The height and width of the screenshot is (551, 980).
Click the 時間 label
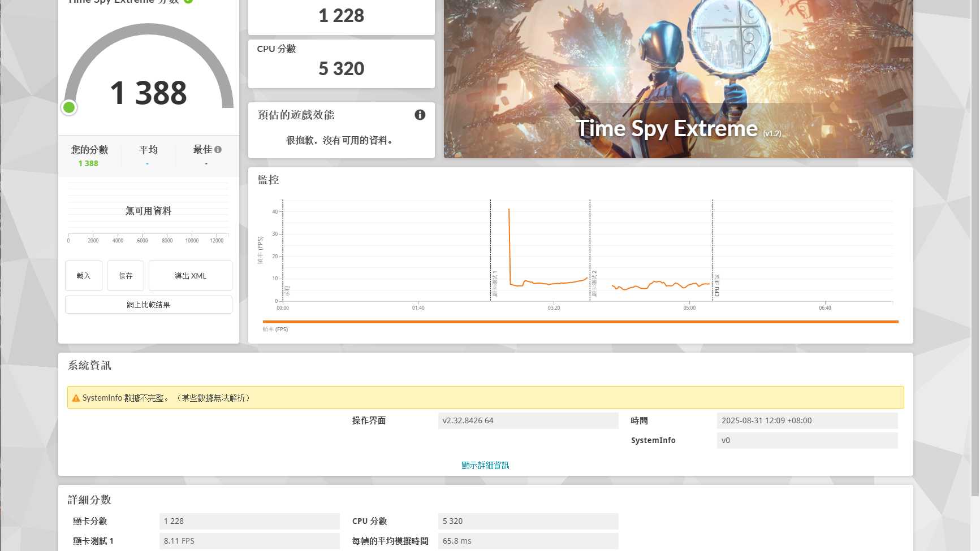[x=639, y=420]
